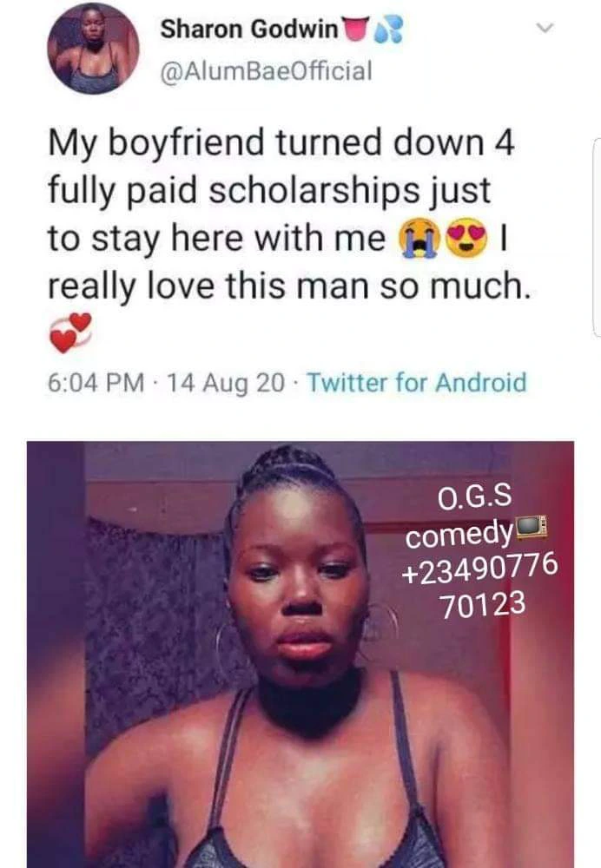The width and height of the screenshot is (601, 868).
Task: Click the word scholarships in the tweet
Action: [314, 190]
